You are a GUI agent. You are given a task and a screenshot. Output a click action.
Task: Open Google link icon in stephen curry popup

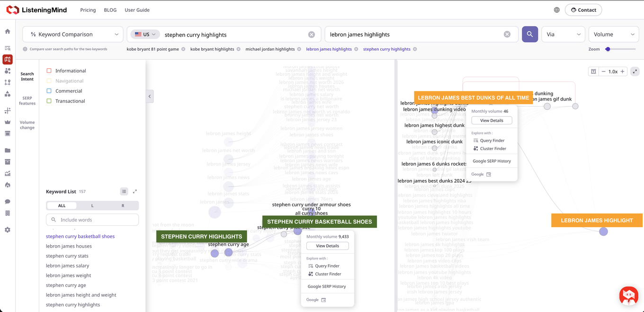click(323, 300)
